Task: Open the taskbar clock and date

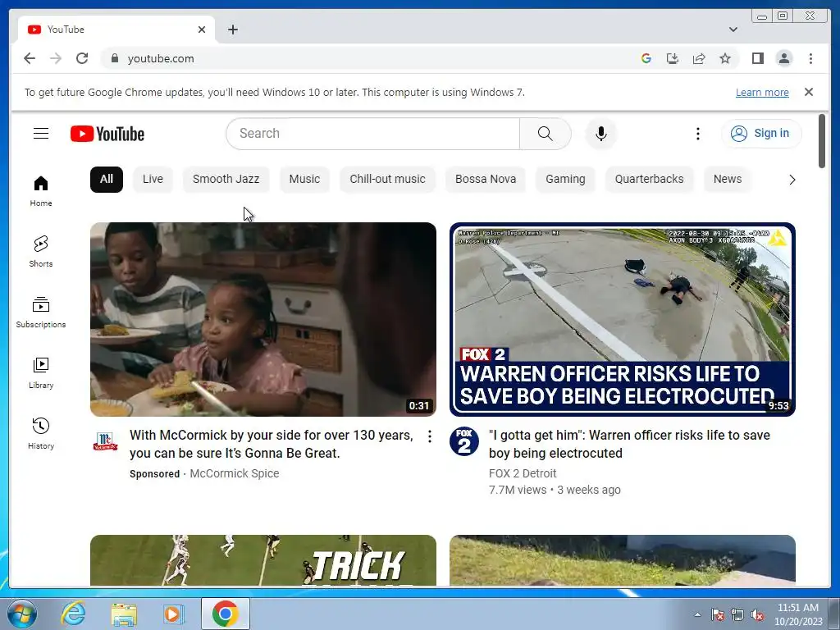Action: pyautogui.click(x=798, y=614)
